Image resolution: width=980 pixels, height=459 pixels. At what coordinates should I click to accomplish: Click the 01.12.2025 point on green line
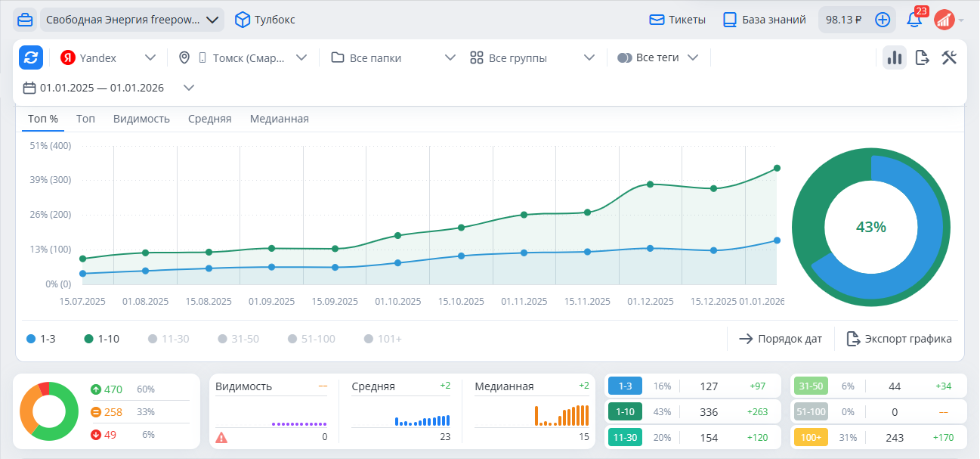click(x=650, y=185)
